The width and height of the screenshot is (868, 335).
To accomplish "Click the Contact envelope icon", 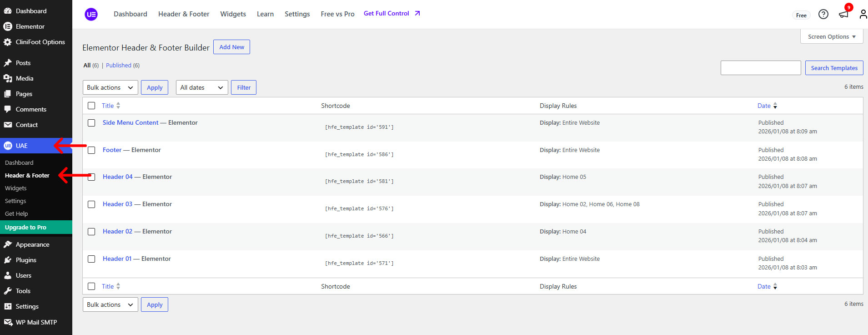I will tap(8, 125).
